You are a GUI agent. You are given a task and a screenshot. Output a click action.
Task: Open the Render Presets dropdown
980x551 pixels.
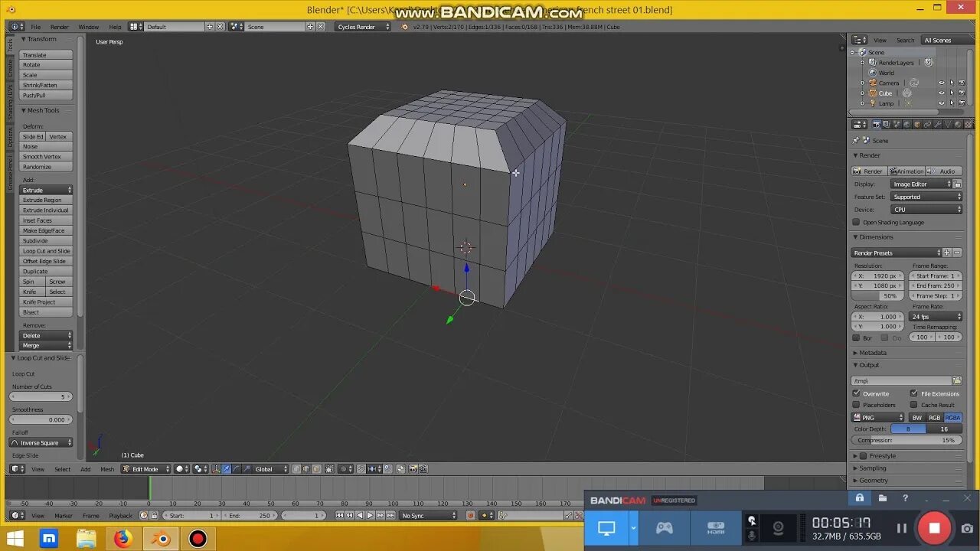click(897, 253)
